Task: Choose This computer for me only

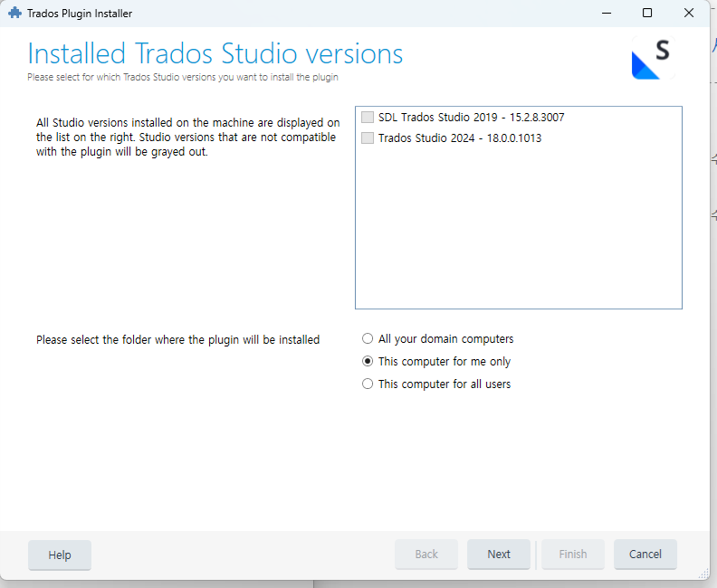Action: point(368,361)
